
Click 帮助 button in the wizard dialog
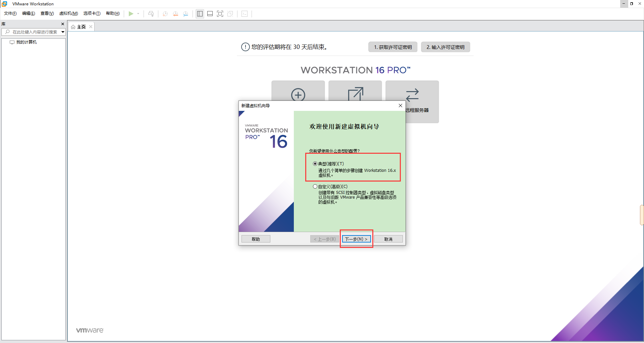pyautogui.click(x=256, y=239)
